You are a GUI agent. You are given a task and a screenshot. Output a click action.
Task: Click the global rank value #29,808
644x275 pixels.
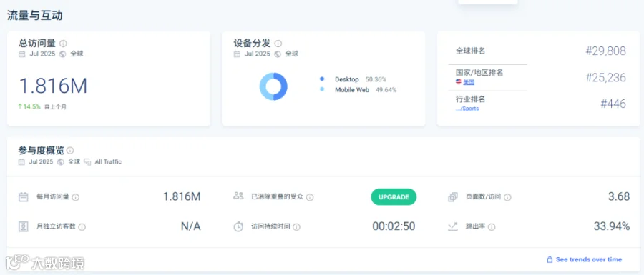click(x=606, y=51)
